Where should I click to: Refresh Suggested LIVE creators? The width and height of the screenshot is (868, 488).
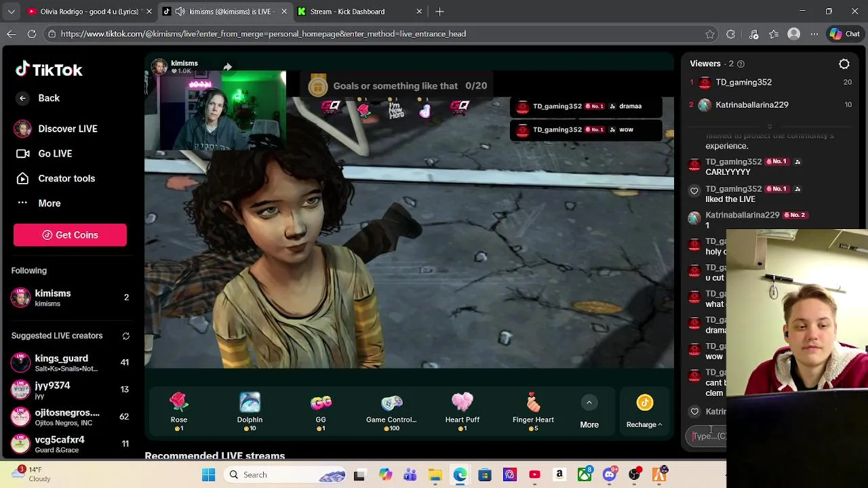click(125, 336)
